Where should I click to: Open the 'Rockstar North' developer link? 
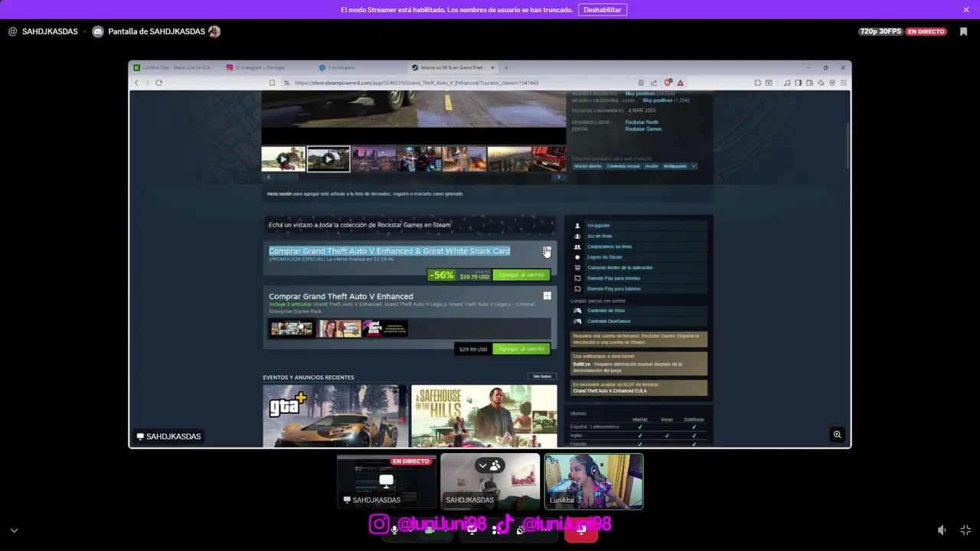click(x=642, y=122)
